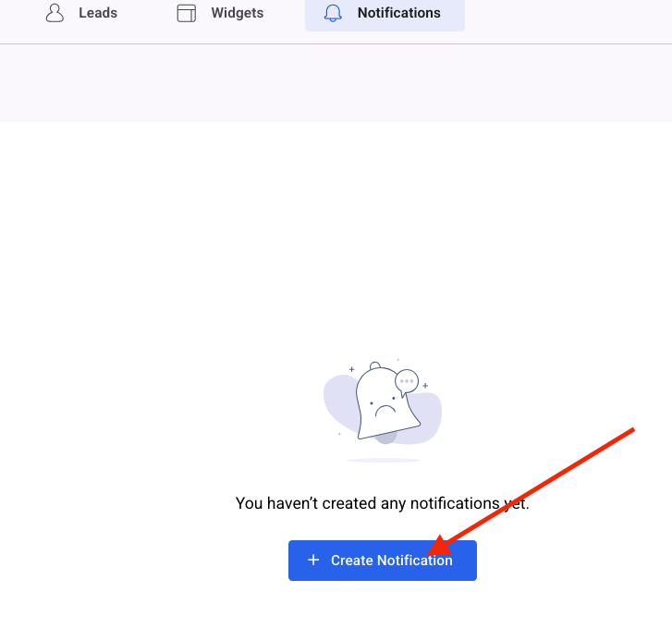Click the 'You haven't created any notifications' message

click(x=382, y=504)
